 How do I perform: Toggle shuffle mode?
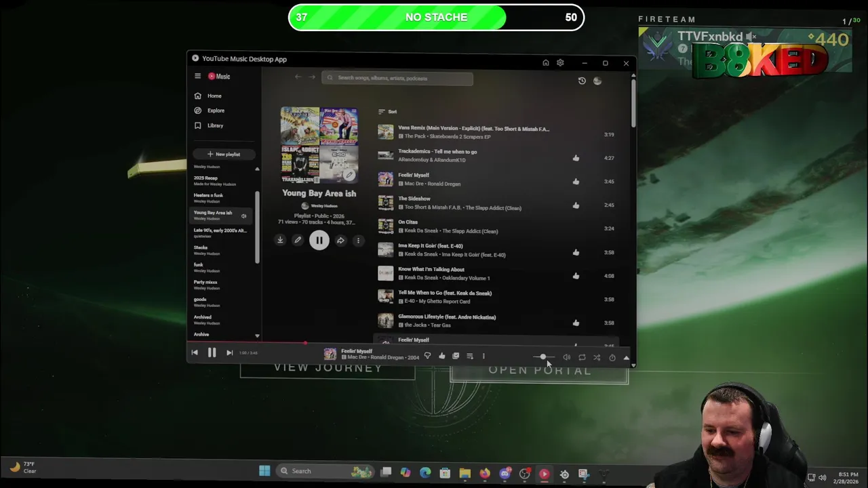pyautogui.click(x=597, y=357)
